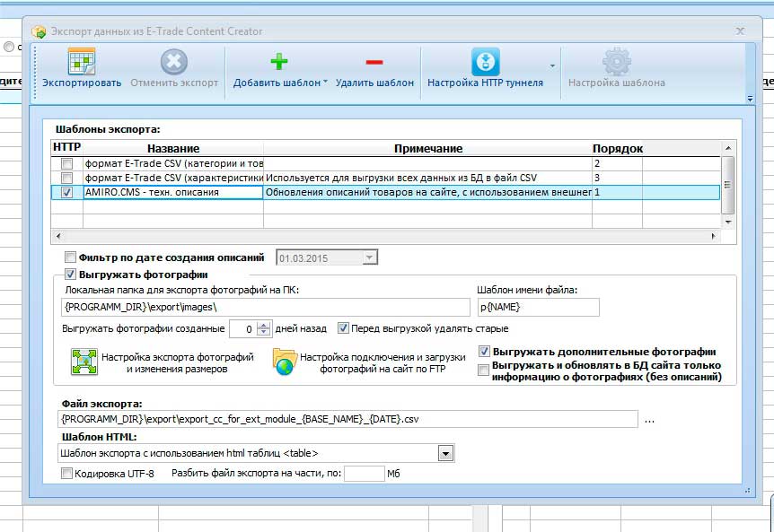This screenshot has height=532, width=774.
Task: Click split file size Мб field
Action: [365, 474]
